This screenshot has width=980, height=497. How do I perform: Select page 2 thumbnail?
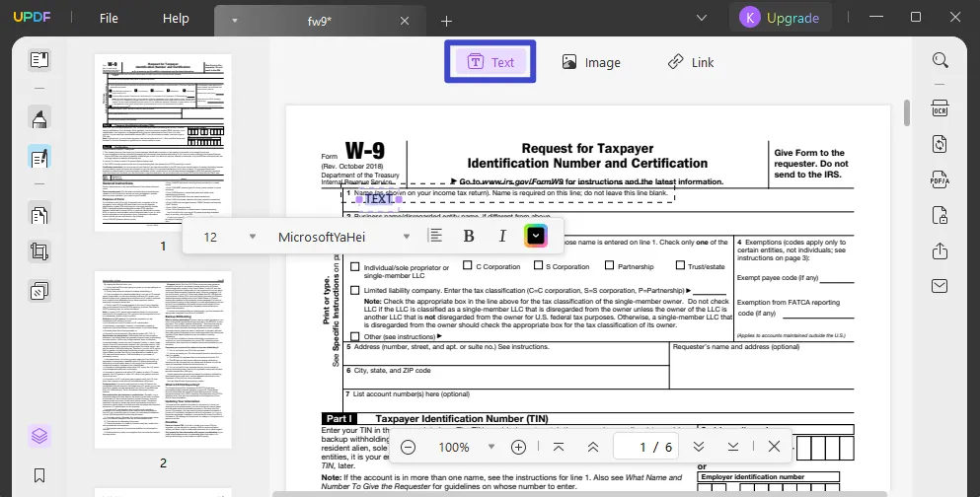click(x=163, y=360)
